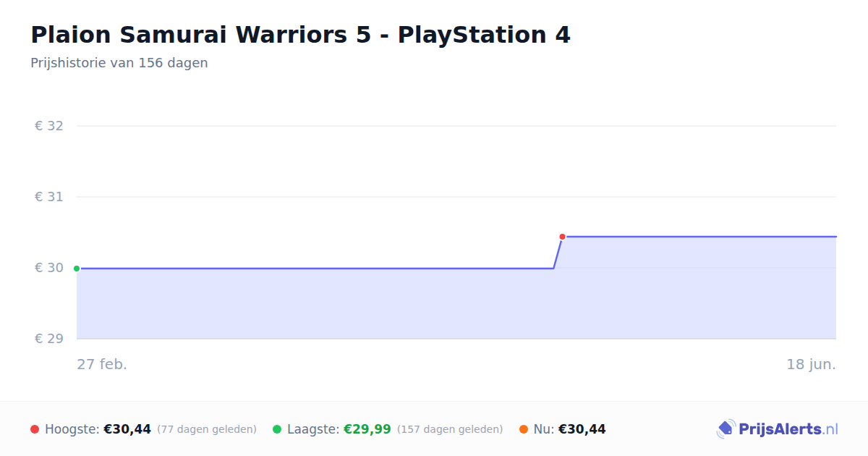Viewport: 868px width, 456px height.
Task: Click the 77 dagen geleden note
Action: (x=207, y=429)
